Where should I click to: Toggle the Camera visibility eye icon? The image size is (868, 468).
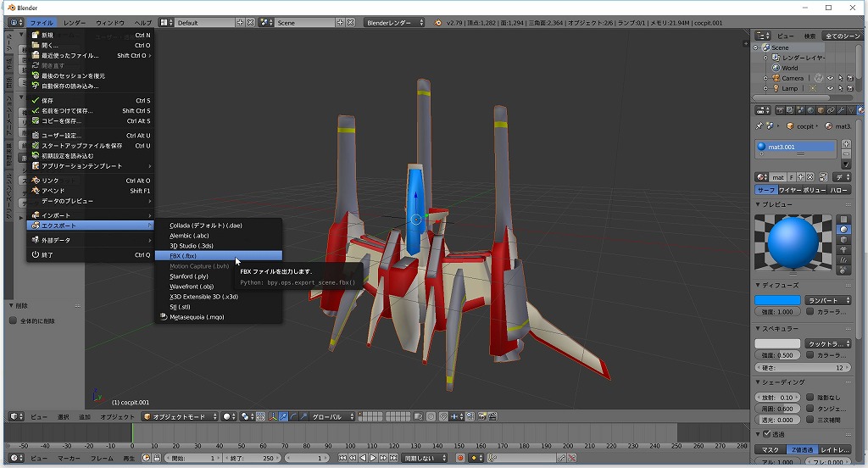[x=830, y=78]
